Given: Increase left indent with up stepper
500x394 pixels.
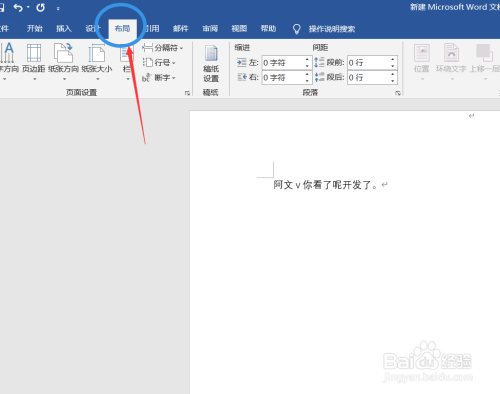Looking at the screenshot, I should click(x=307, y=59).
